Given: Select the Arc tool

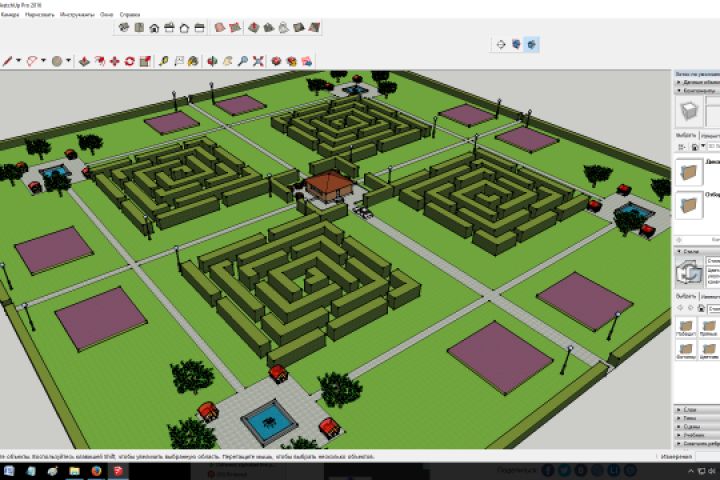Looking at the screenshot, I should [32, 61].
